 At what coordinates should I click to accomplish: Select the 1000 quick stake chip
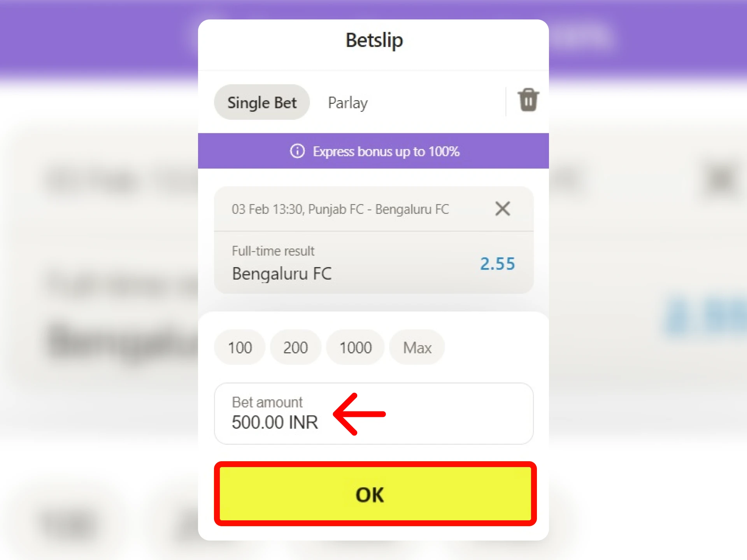[355, 347]
